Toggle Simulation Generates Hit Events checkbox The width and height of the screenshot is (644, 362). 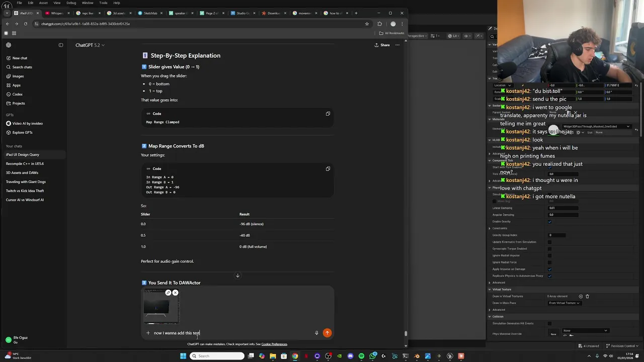549,323
